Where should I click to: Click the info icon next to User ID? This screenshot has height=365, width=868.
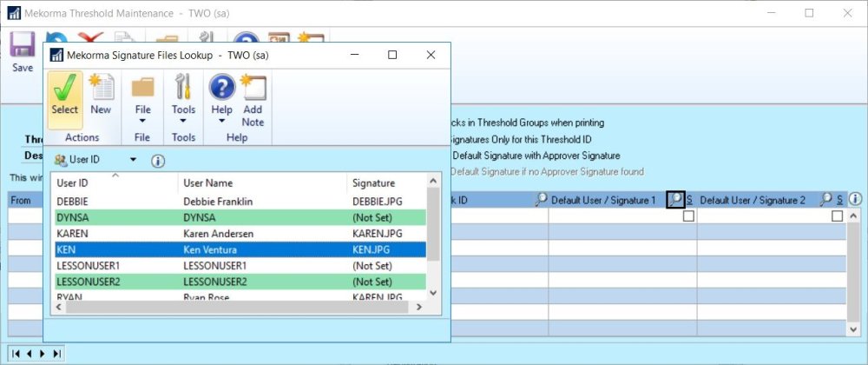click(x=158, y=161)
